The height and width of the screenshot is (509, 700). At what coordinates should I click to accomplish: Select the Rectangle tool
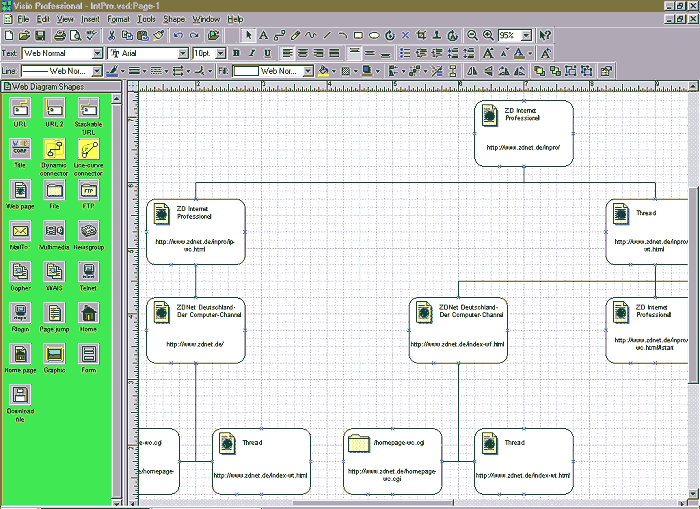pos(358,35)
